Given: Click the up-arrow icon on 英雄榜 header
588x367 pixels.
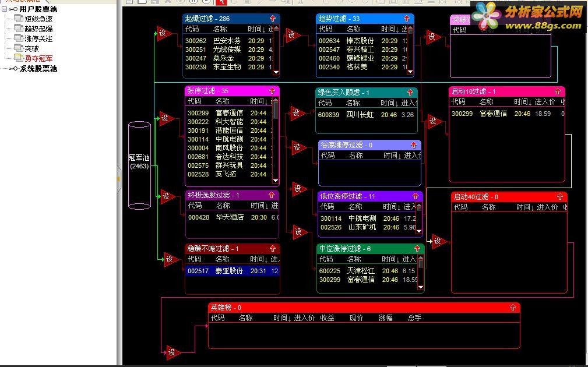Looking at the screenshot, I should tap(513, 308).
